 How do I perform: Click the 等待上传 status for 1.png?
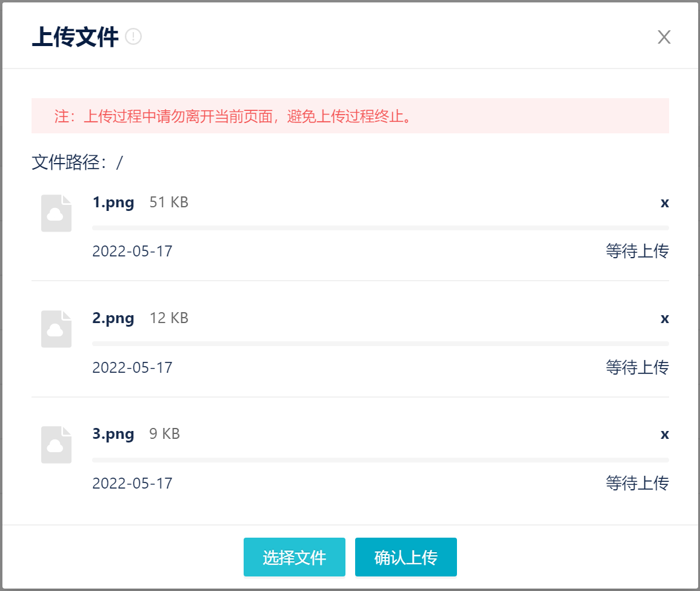[637, 251]
